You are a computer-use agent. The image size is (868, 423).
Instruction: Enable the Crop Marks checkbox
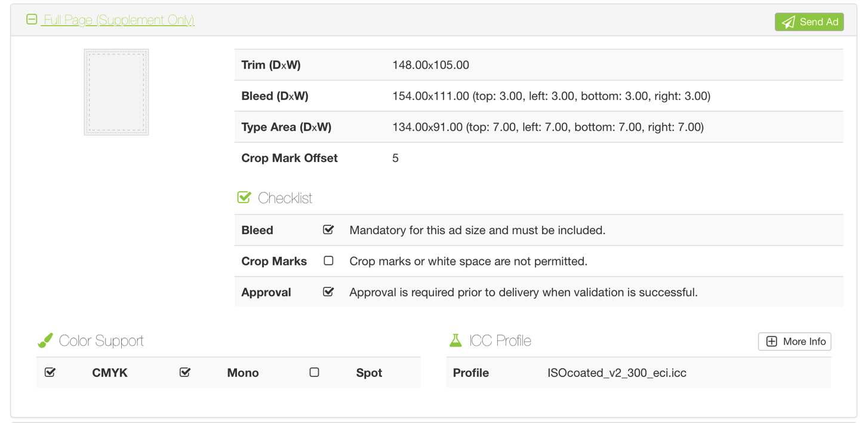click(328, 260)
